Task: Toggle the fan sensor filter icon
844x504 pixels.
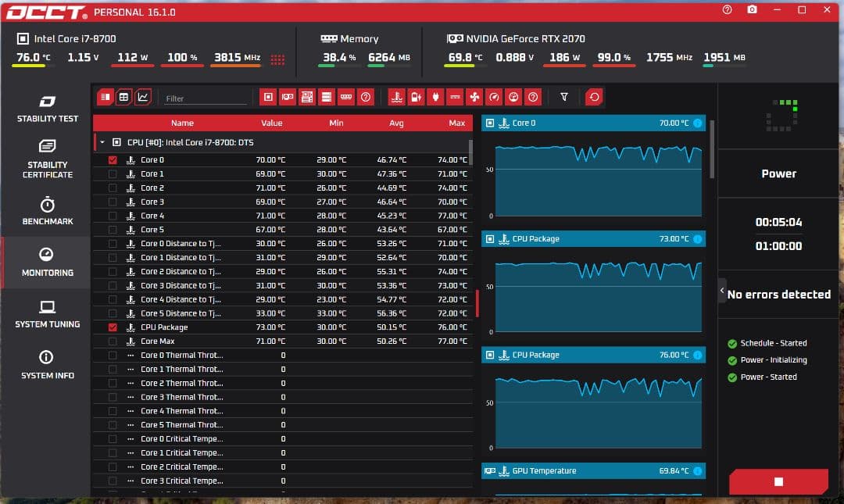Action: click(x=474, y=97)
